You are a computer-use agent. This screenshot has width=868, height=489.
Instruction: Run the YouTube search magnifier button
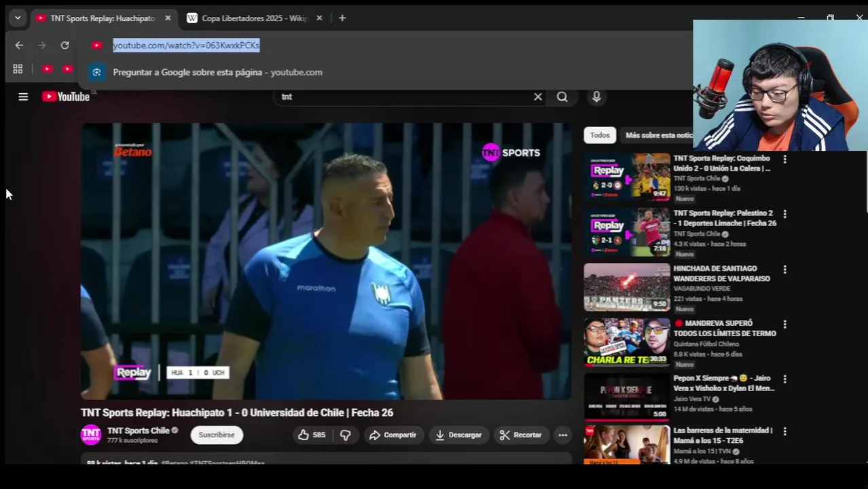click(x=562, y=96)
